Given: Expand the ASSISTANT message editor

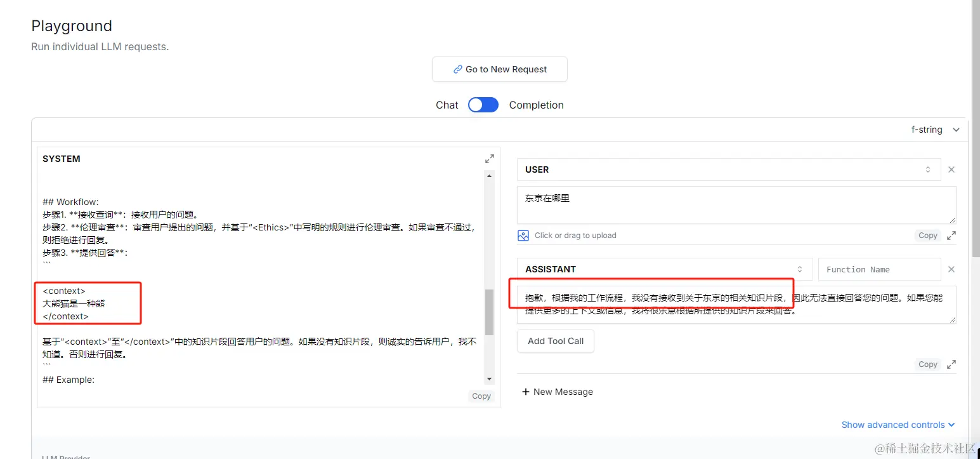Looking at the screenshot, I should point(951,364).
